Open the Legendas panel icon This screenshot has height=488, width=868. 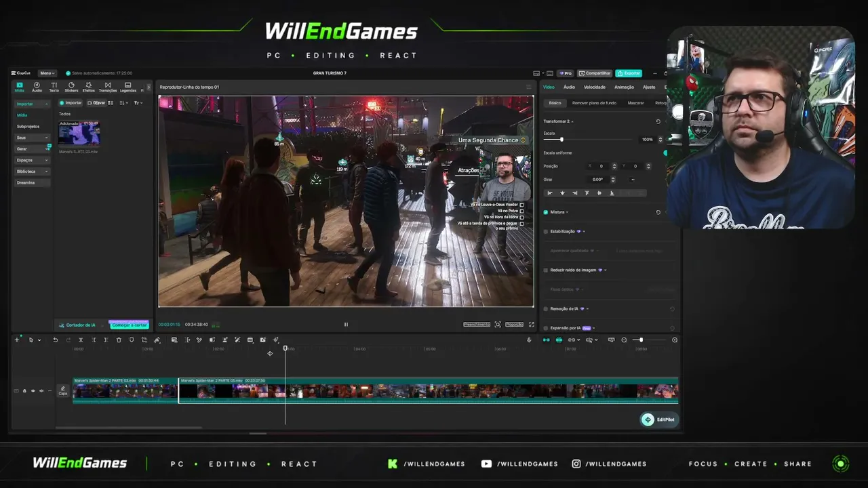(127, 87)
